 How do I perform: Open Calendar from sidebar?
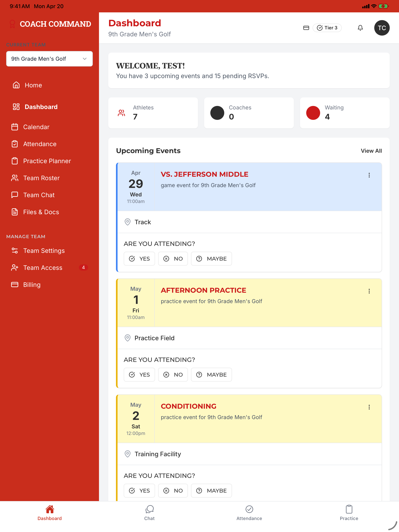[x=36, y=127]
